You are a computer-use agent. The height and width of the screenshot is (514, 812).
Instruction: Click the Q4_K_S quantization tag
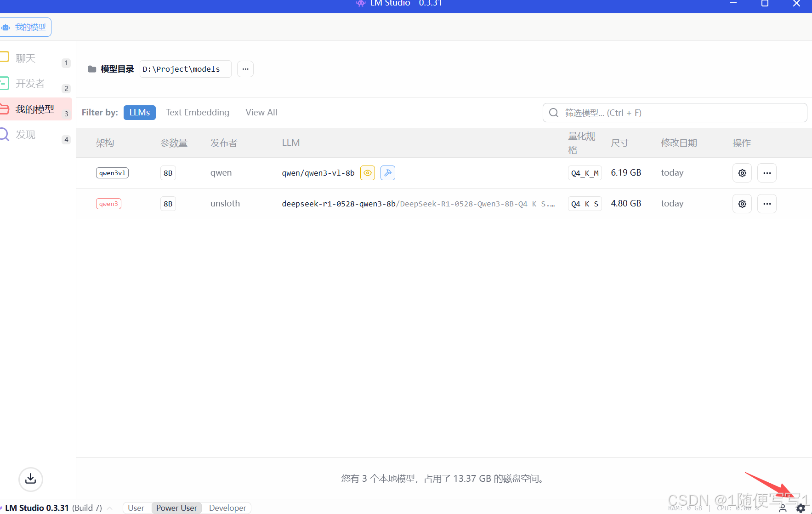pyautogui.click(x=585, y=204)
